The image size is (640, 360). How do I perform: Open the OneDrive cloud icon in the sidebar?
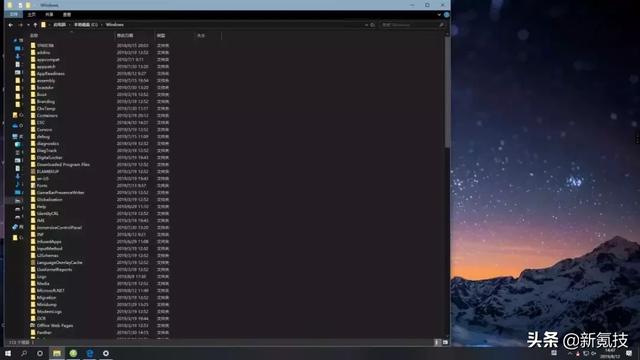click(x=15, y=126)
